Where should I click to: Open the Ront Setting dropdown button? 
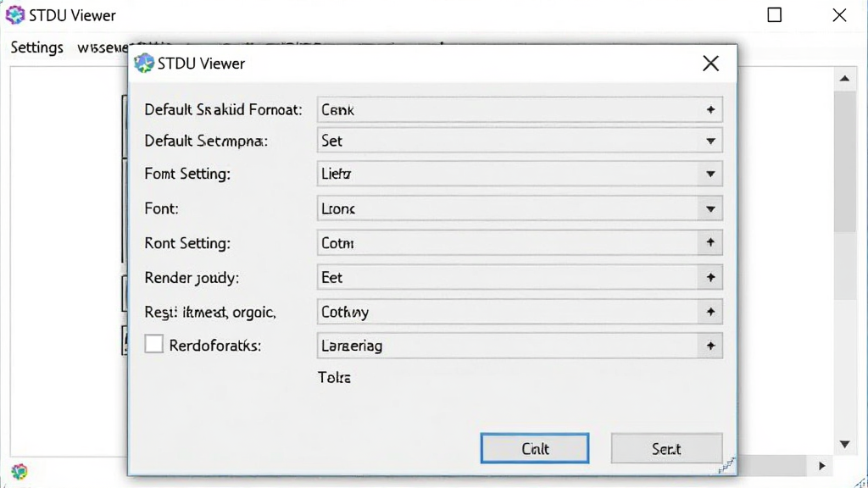click(711, 243)
